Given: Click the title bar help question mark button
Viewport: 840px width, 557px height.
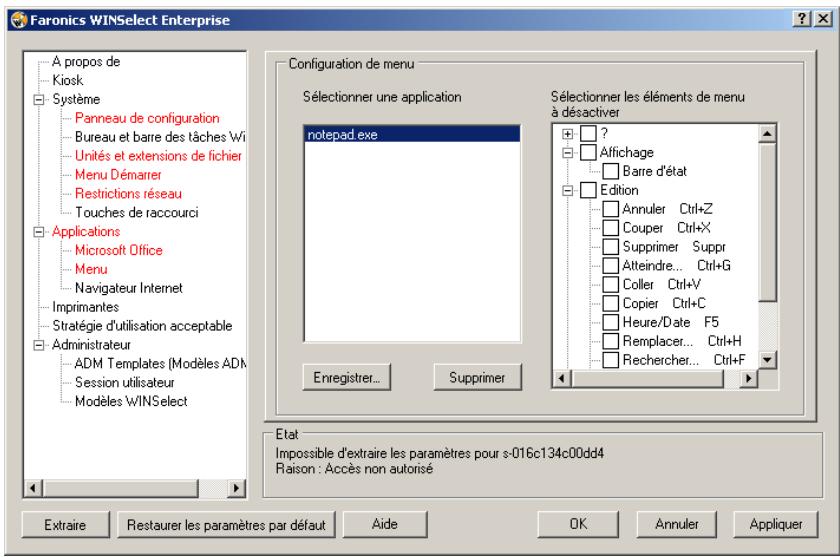Looking at the screenshot, I should coord(801,19).
